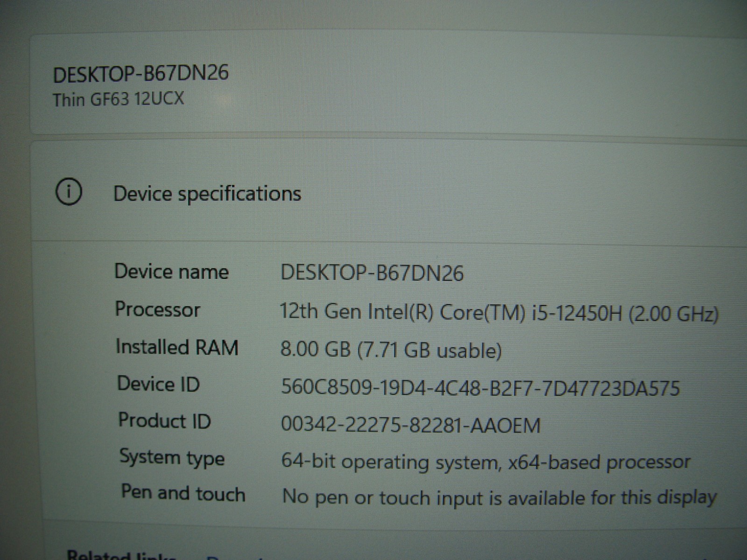
Task: Click the Pen and touch label
Action: [x=183, y=494]
